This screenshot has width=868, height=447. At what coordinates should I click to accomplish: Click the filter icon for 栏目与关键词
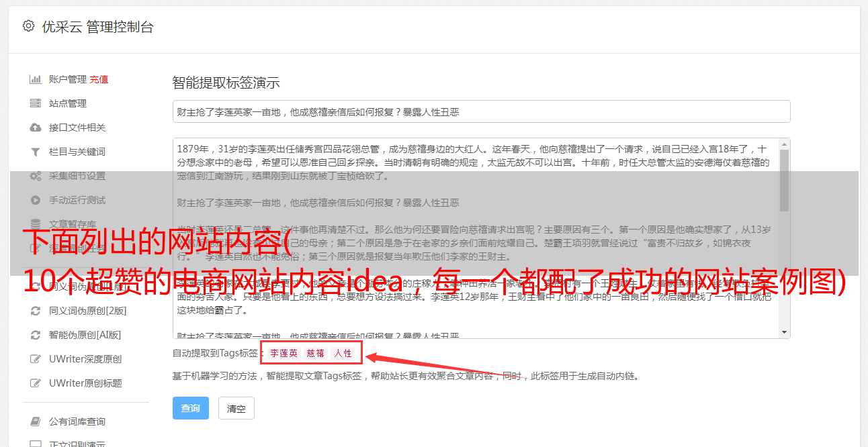[36, 152]
